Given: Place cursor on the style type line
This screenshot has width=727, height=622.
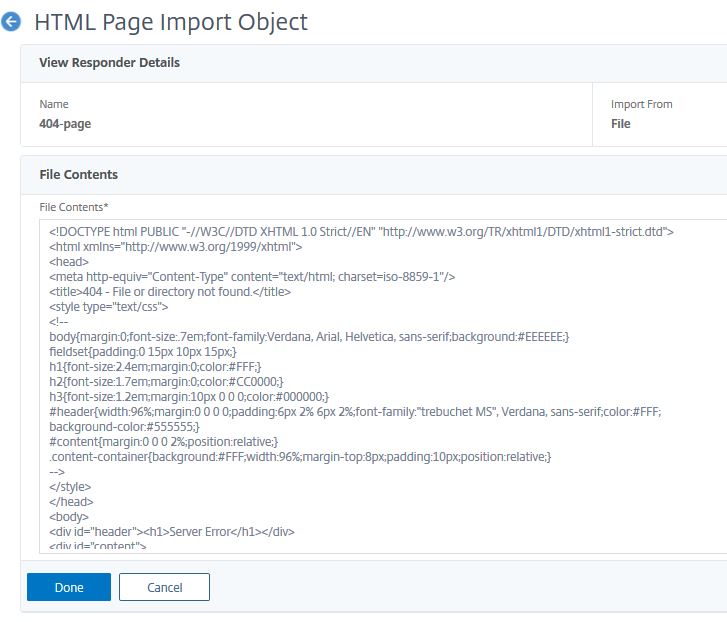Looking at the screenshot, I should coord(108,307).
